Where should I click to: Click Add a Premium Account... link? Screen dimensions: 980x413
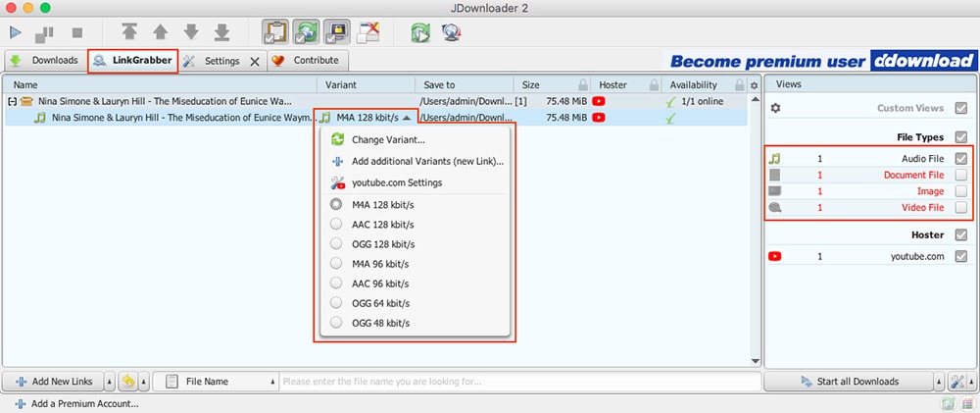pyautogui.click(x=76, y=404)
